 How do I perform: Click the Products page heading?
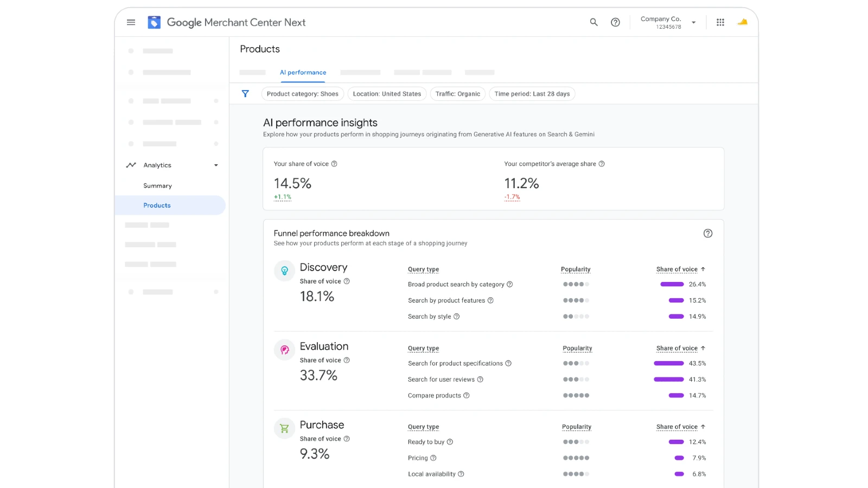pyautogui.click(x=260, y=49)
